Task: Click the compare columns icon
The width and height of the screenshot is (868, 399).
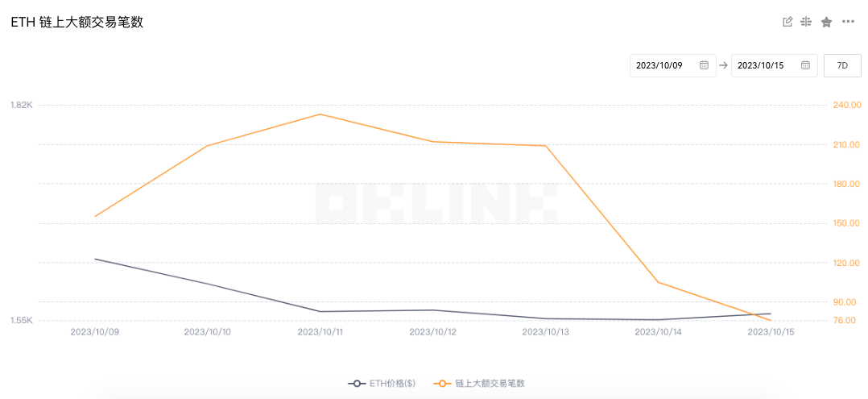Action: point(806,22)
